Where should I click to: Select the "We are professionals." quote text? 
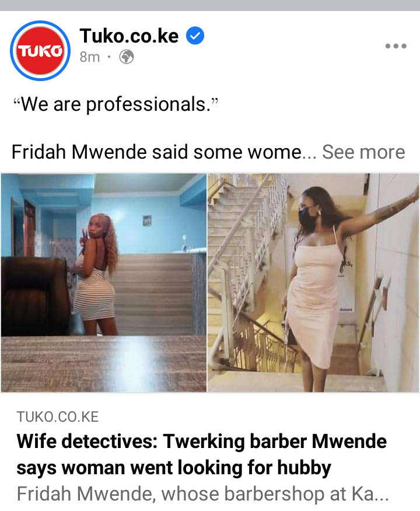click(x=116, y=104)
